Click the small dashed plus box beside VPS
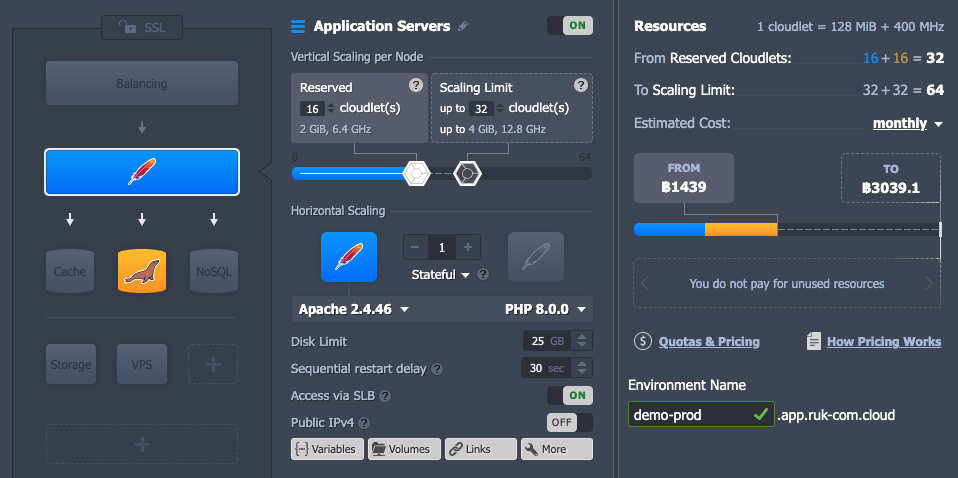The height and width of the screenshot is (478, 958). point(213,364)
